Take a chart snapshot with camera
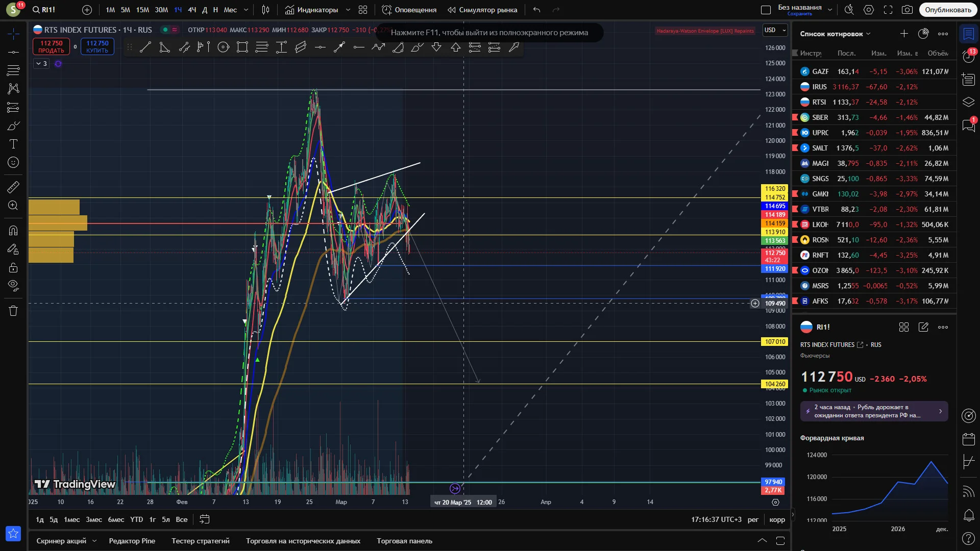The width and height of the screenshot is (980, 551). tap(907, 10)
